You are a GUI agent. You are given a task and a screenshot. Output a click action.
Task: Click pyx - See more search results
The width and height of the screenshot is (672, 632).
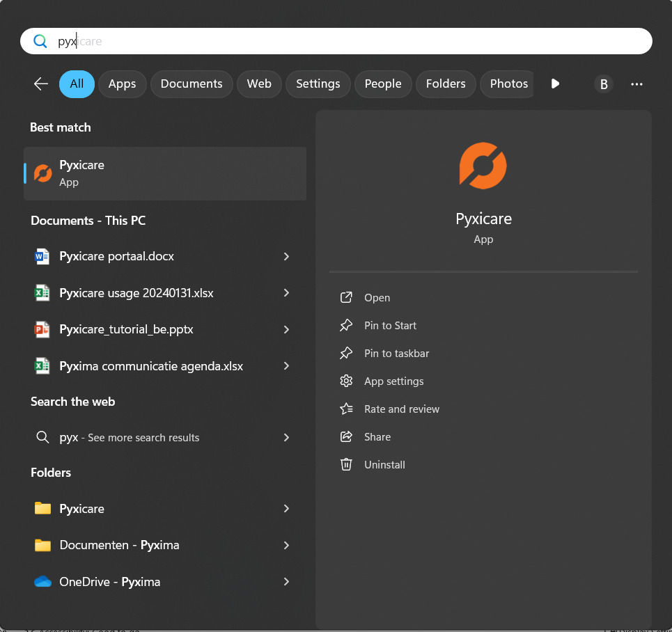click(x=165, y=438)
